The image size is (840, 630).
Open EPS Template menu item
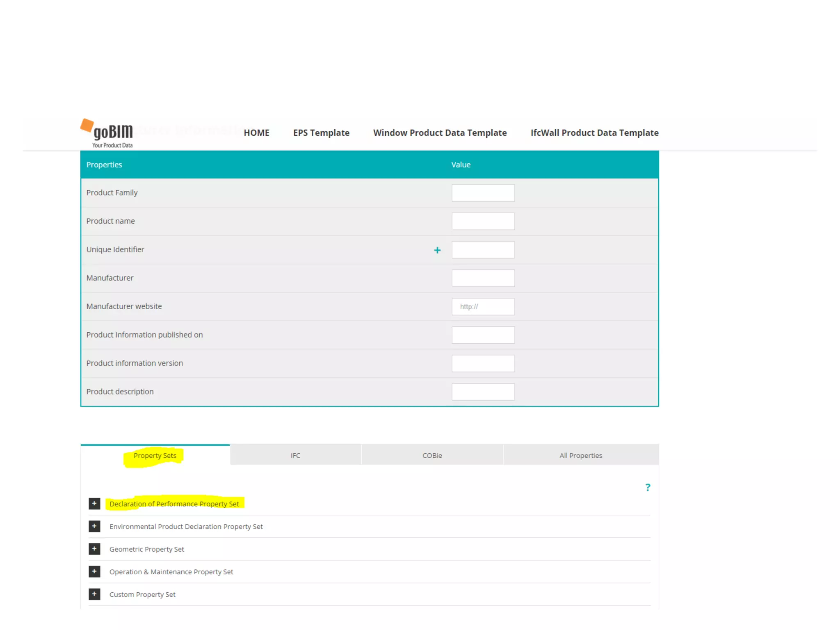pos(321,133)
